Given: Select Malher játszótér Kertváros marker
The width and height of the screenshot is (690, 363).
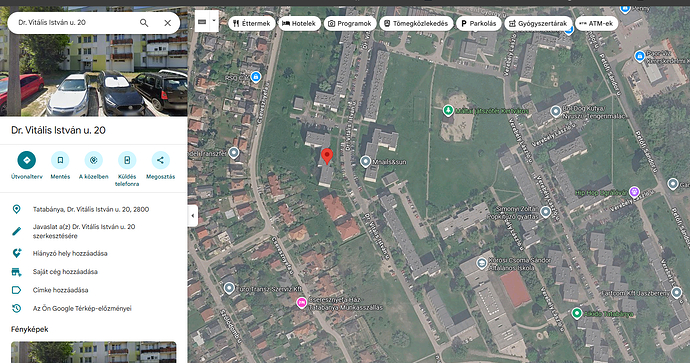Looking at the screenshot, I should point(448,110).
